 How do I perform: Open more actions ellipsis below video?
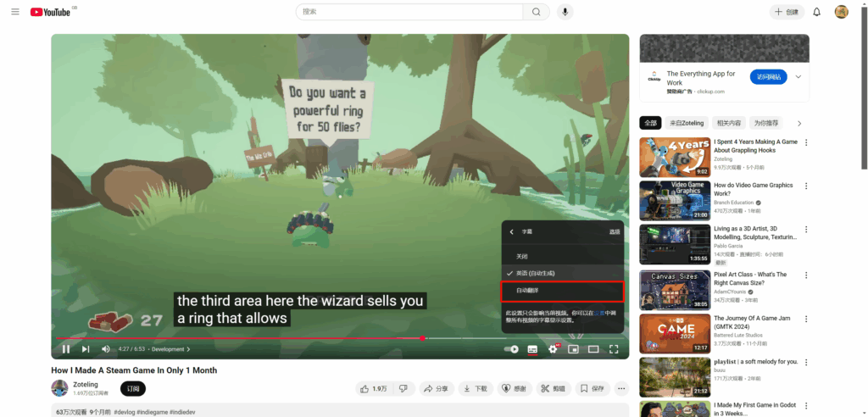point(621,389)
